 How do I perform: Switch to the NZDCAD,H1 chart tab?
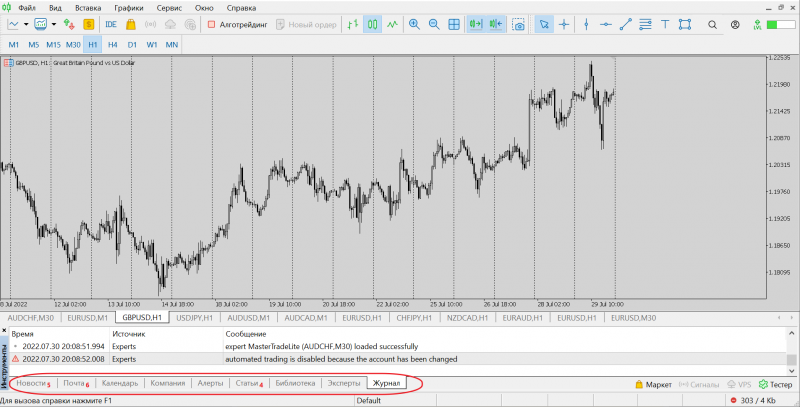coord(467,318)
